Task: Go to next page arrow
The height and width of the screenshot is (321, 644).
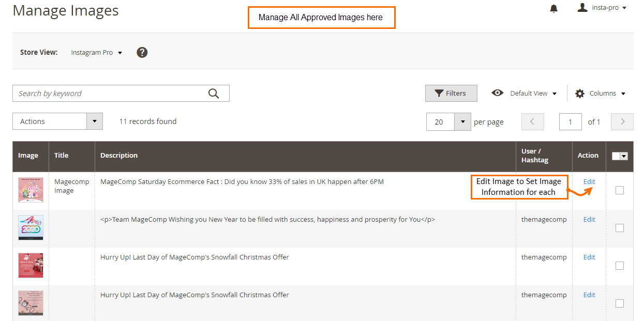Action: click(622, 122)
